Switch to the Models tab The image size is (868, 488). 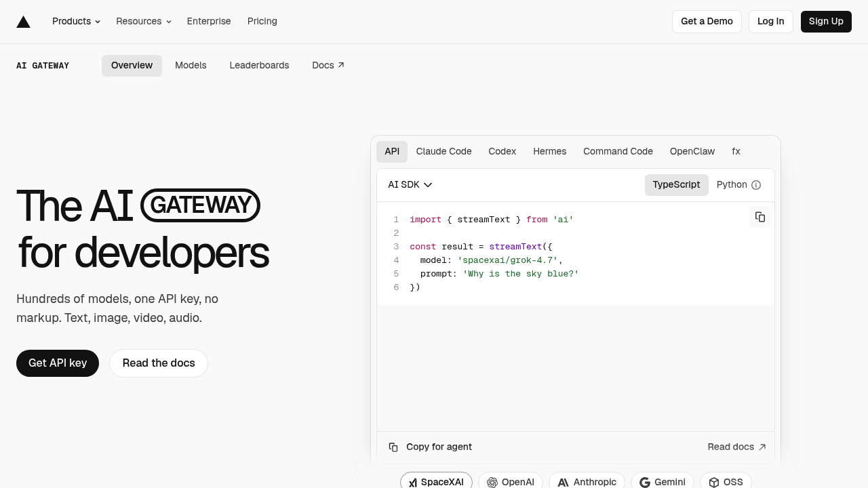(x=191, y=66)
